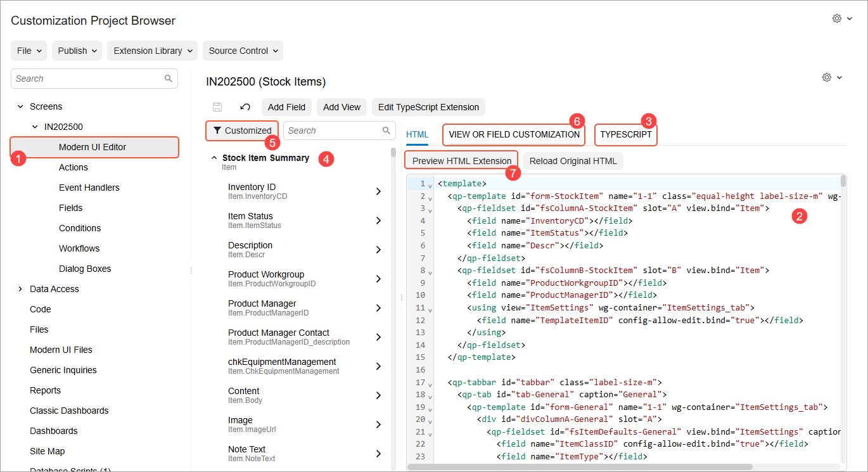Image resolution: width=868 pixels, height=472 pixels.
Task: Toggle the Customized filter
Action: coord(242,131)
